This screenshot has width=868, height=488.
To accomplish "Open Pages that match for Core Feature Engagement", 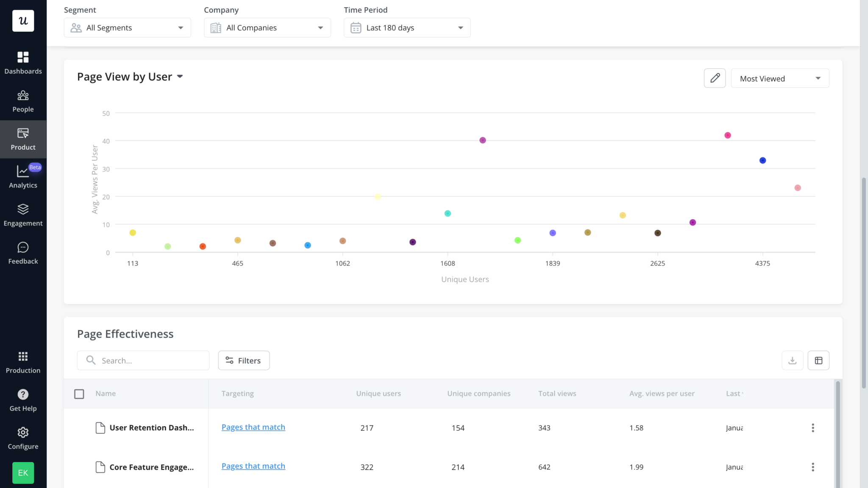I will (x=253, y=466).
